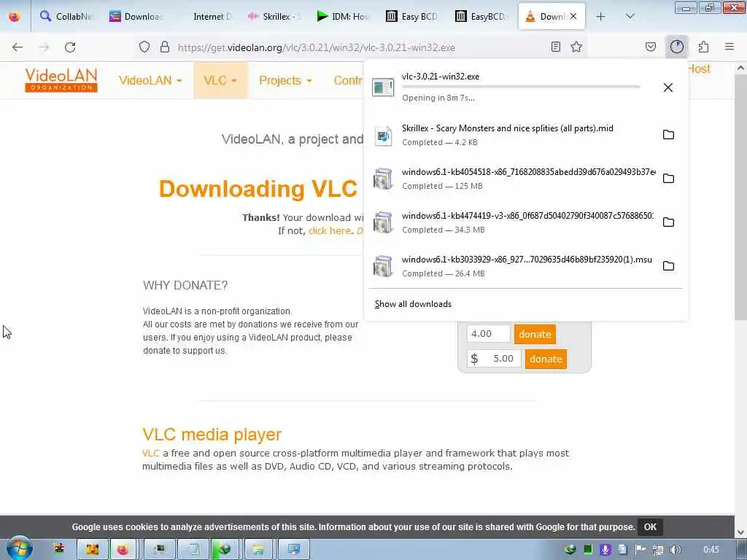Click the taskbar clock showing 0:45
The height and width of the screenshot is (560, 747).
pyautogui.click(x=711, y=550)
